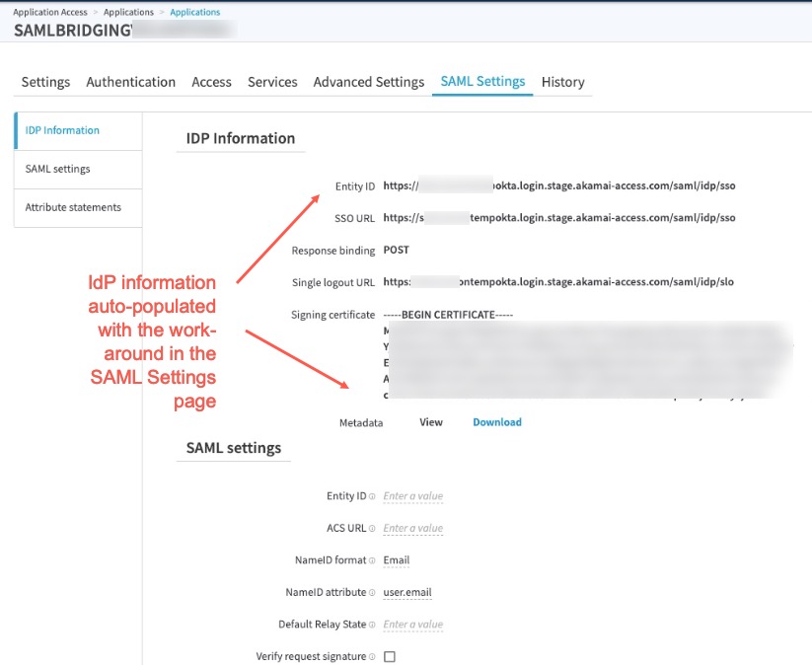View the IdP metadata
Image resolution: width=812 pixels, height=665 pixels.
431,422
